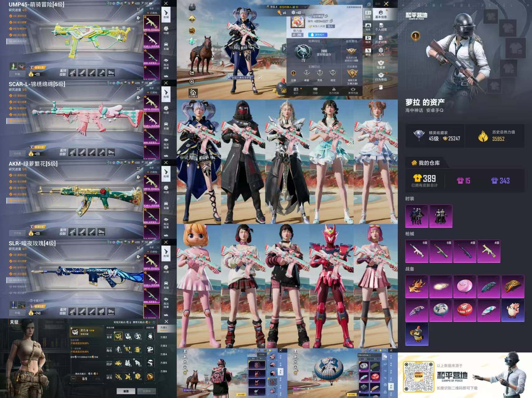Click the 加入 squad button in the profile
Viewport: 532px width, 398px height.
pyautogui.click(x=330, y=26)
